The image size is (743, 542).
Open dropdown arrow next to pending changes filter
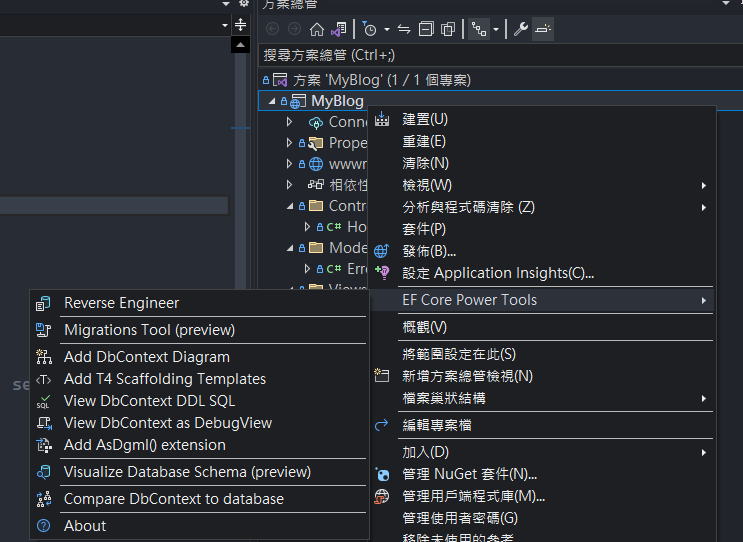(387, 29)
